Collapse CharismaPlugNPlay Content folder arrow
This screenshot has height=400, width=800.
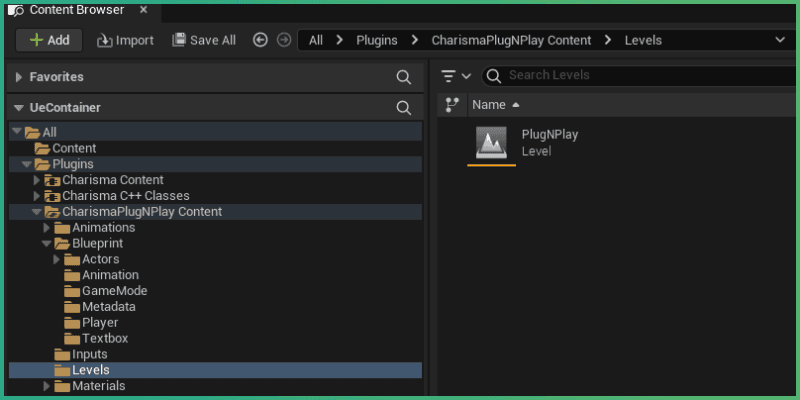click(x=36, y=212)
